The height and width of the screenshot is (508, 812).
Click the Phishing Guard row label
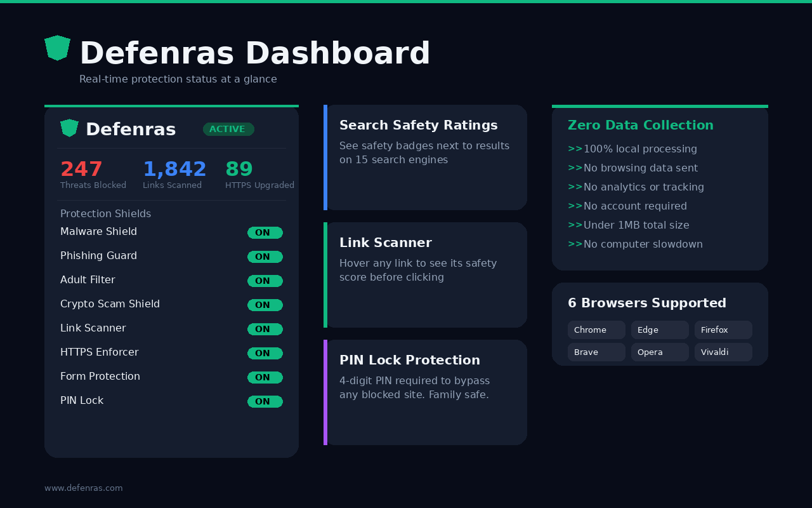pos(98,256)
